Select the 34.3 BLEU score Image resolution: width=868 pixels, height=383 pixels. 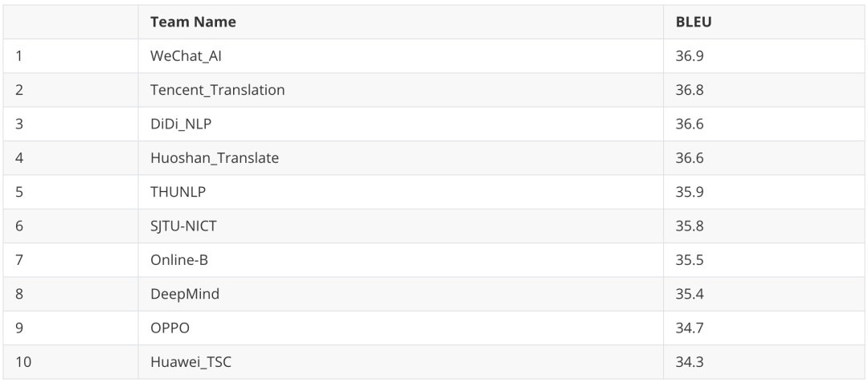690,362
